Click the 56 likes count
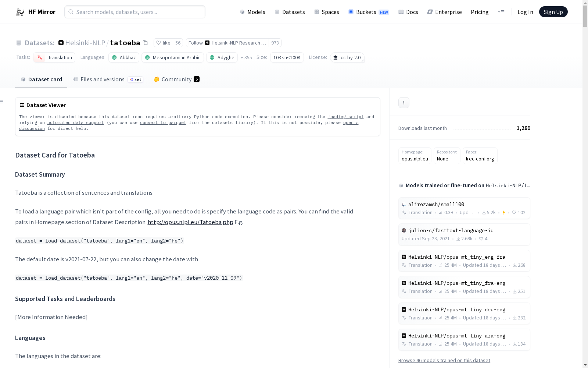Screen dimensions: 588x368 [178, 43]
